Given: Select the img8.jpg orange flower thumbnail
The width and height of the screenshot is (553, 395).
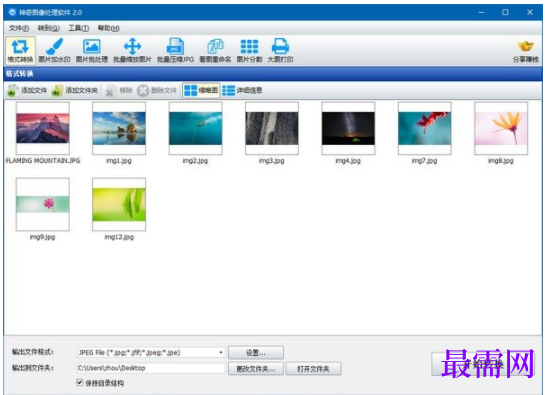Looking at the screenshot, I should pyautogui.click(x=501, y=128).
